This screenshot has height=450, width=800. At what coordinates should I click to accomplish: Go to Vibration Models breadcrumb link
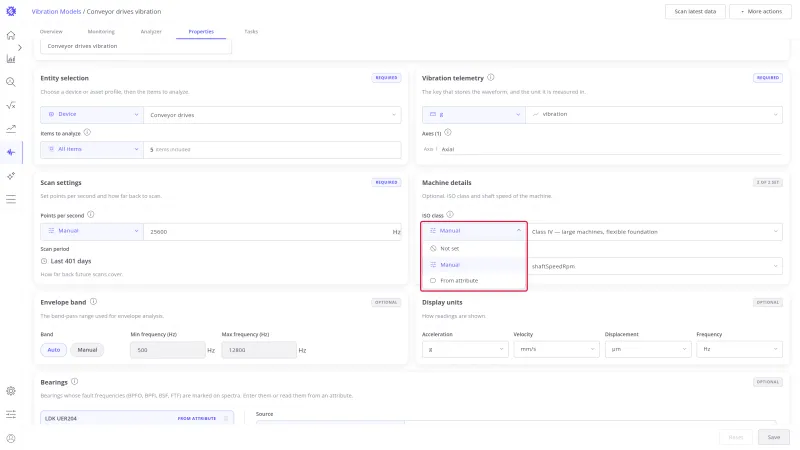pyautogui.click(x=56, y=11)
